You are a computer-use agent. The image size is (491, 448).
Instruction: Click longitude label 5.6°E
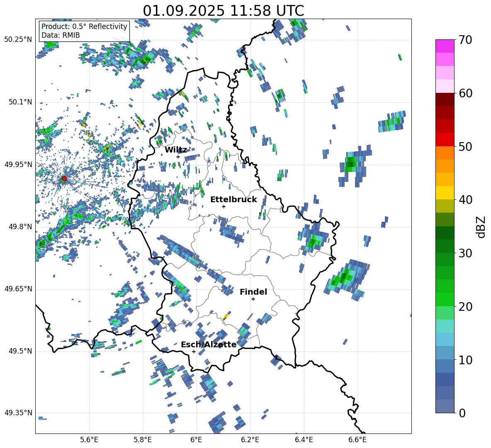tap(89, 440)
